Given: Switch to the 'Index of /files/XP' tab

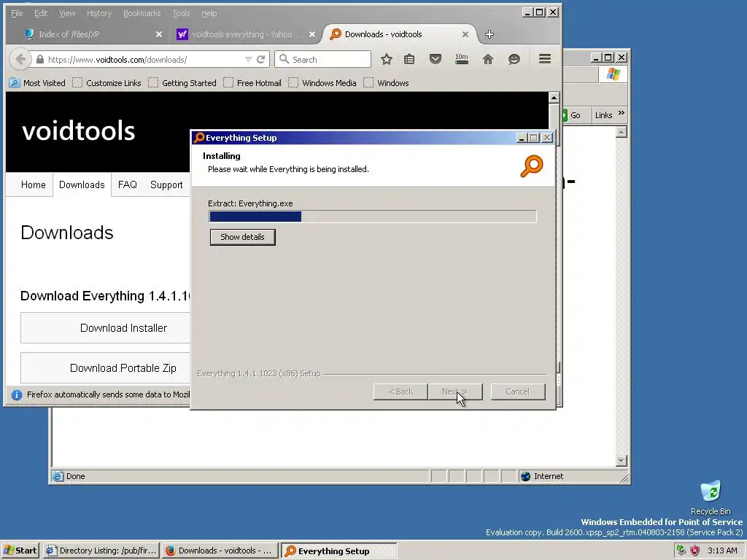Looking at the screenshot, I should coord(69,34).
